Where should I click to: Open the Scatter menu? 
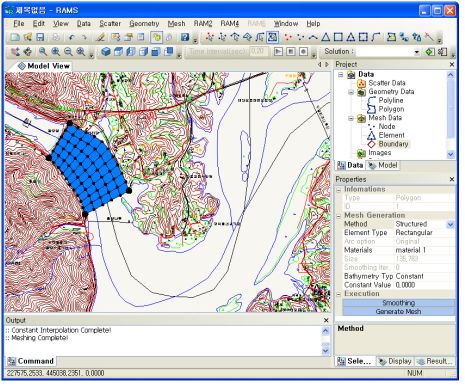click(110, 24)
